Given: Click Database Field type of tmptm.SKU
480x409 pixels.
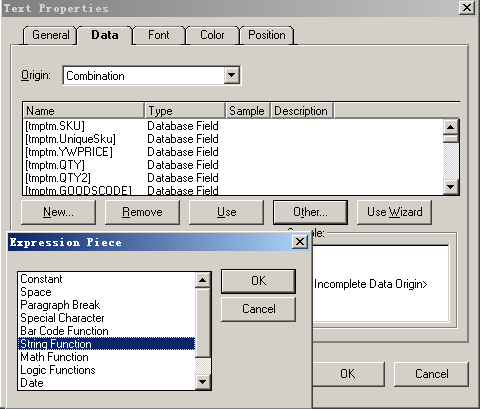Looking at the screenshot, I should coord(183,126).
